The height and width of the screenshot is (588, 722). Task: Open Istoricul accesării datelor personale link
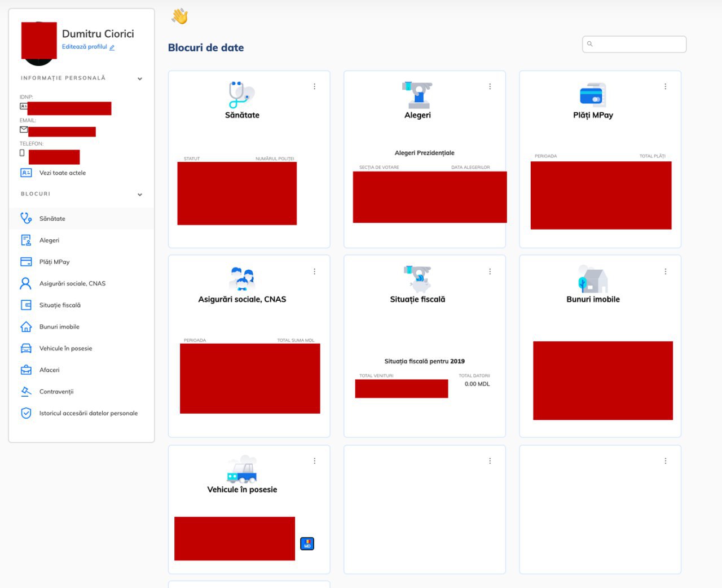tap(81, 413)
